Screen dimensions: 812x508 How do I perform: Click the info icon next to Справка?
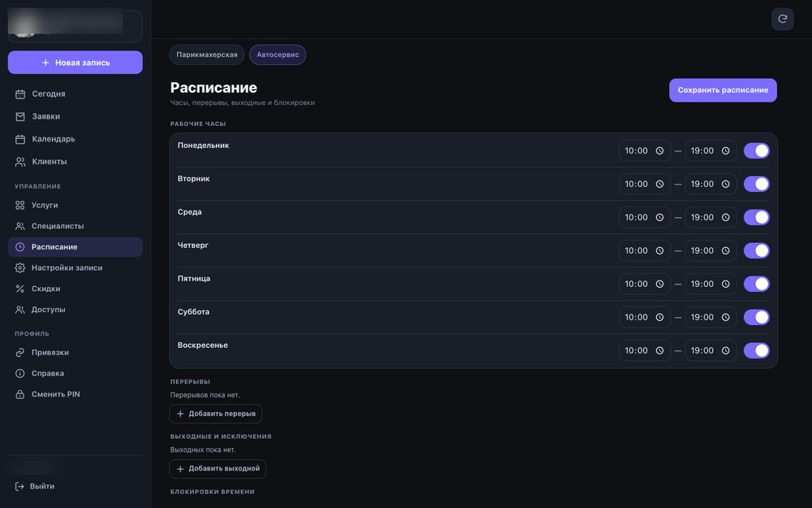[19, 373]
